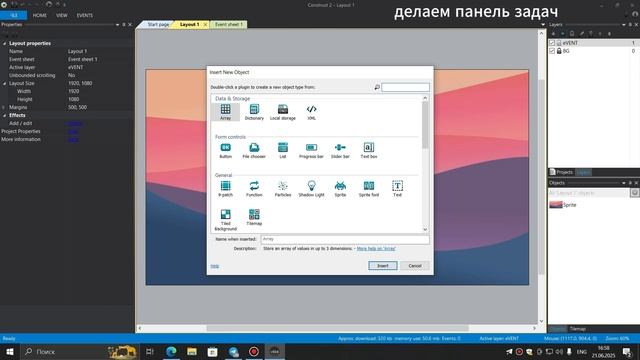Viewport: 640px width, 360px height.
Task: Open the 'More help on Array' link
Action: click(376, 248)
